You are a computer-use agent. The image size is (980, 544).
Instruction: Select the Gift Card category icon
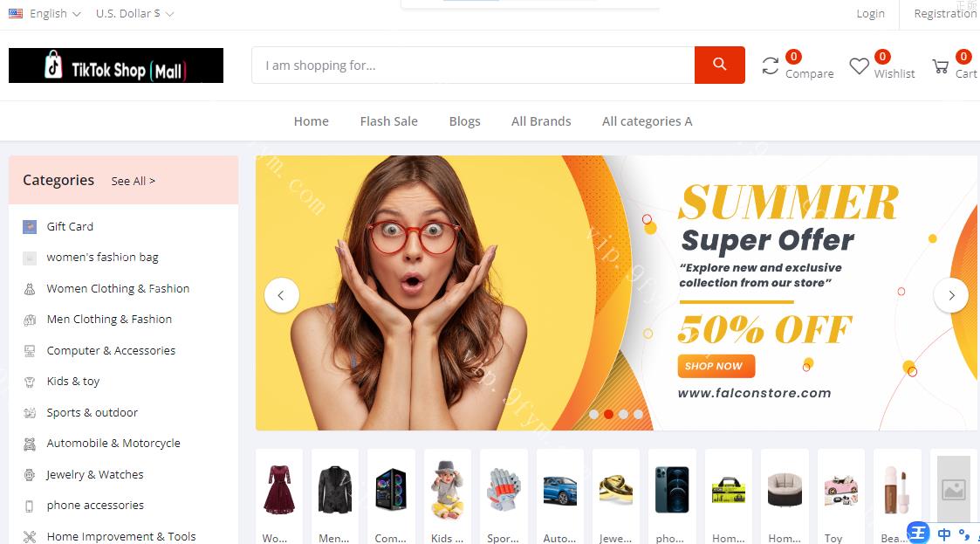30,226
